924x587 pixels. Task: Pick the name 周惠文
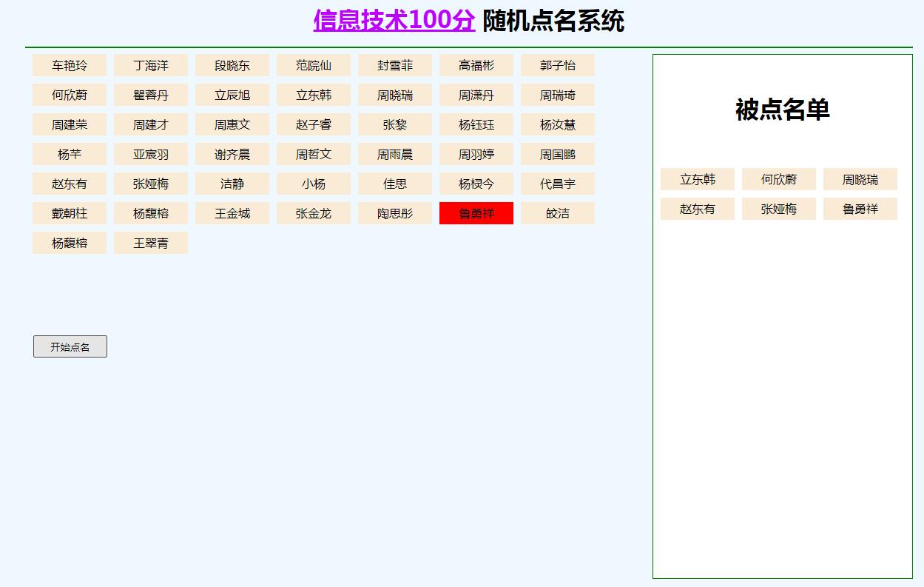(232, 124)
